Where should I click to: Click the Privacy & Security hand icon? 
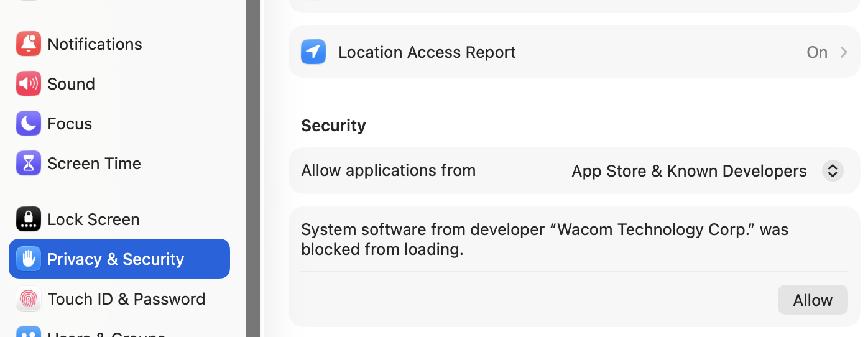29,259
